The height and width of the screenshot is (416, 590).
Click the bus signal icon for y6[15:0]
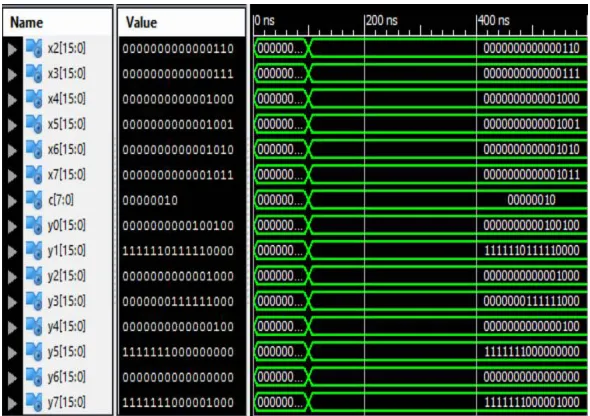(x=34, y=377)
